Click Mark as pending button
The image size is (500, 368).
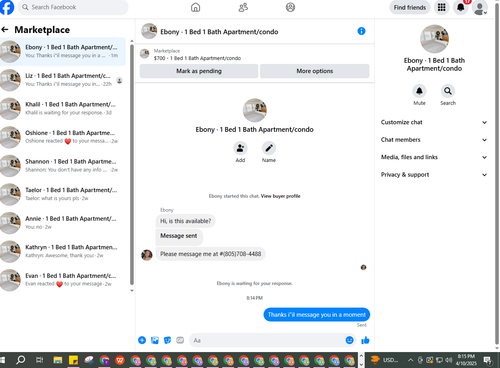pos(199,71)
